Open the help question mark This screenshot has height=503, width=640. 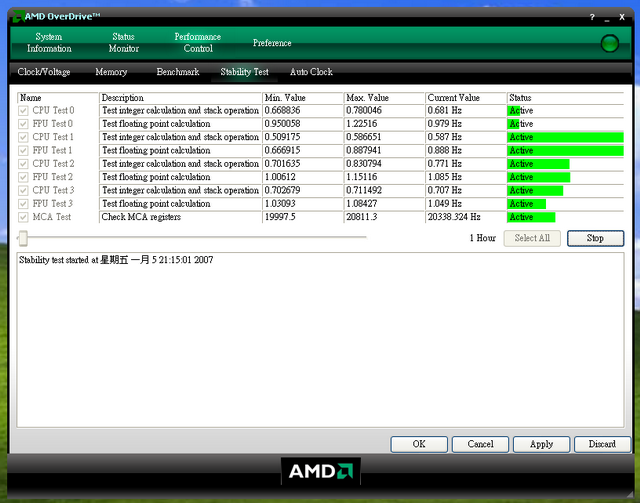tap(592, 17)
